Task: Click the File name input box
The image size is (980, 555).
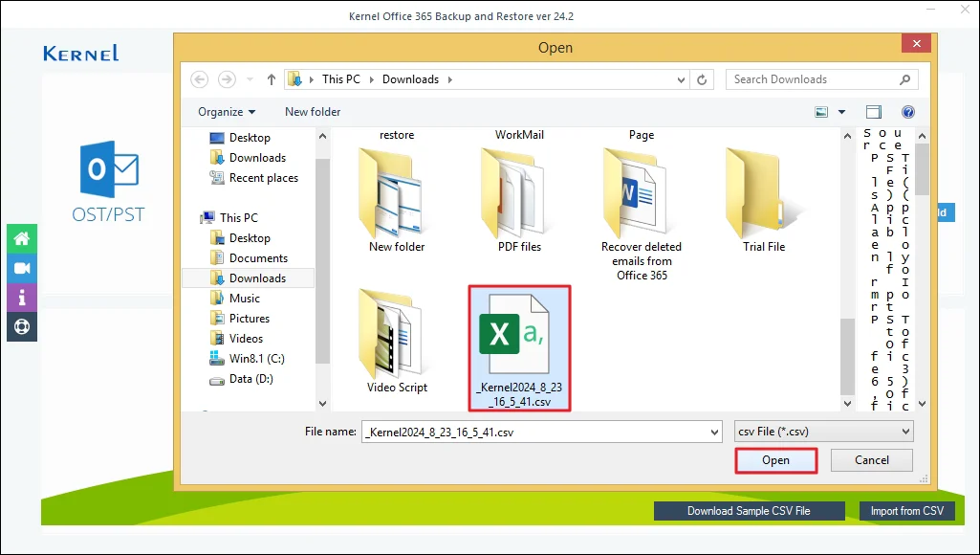Action: pos(541,432)
